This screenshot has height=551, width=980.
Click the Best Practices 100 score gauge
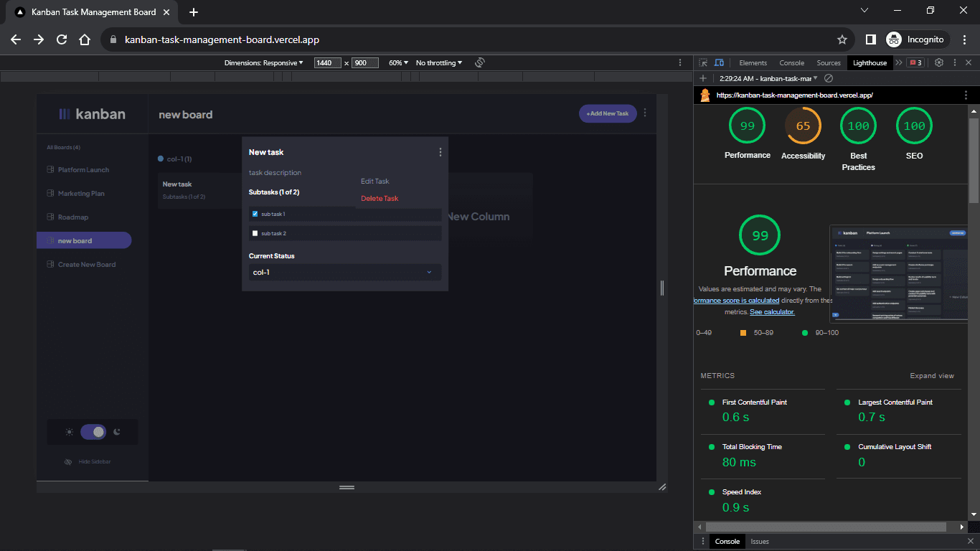click(858, 126)
